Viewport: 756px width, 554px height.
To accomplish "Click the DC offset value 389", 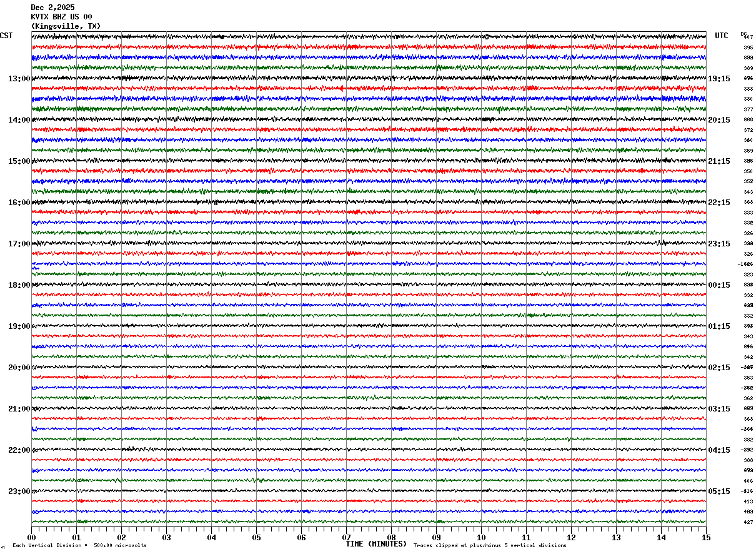I will pos(748,68).
